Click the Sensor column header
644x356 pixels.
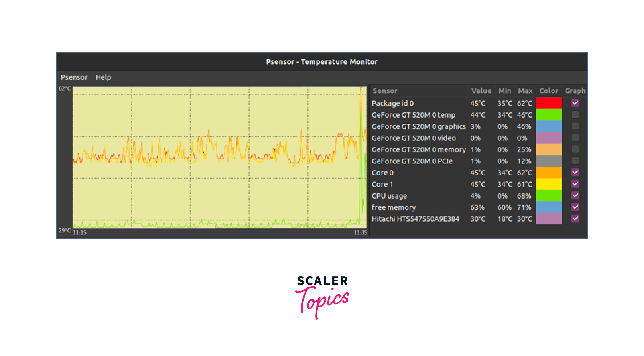point(385,91)
